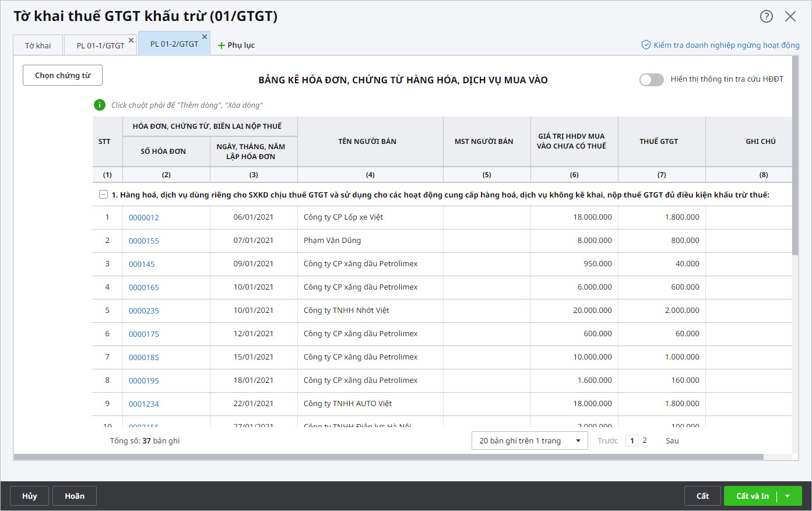Click the green info icon beside the hint

click(100, 105)
